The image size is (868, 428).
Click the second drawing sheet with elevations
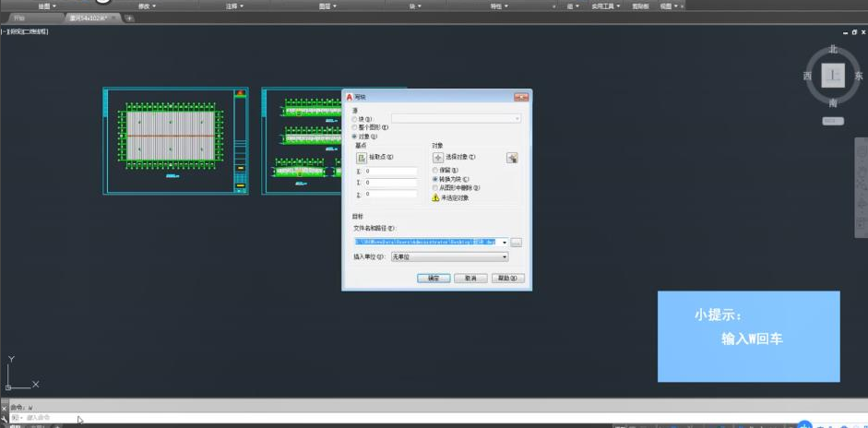pyautogui.click(x=302, y=140)
